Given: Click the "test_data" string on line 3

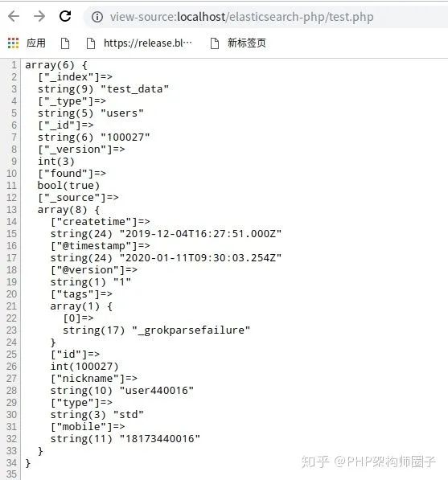Looking at the screenshot, I should pyautogui.click(x=135, y=89).
